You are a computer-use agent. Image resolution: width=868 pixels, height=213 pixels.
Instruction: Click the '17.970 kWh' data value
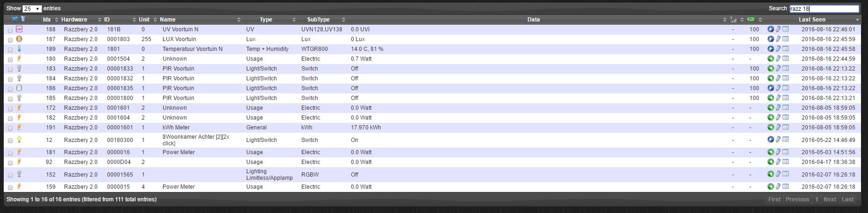366,127
